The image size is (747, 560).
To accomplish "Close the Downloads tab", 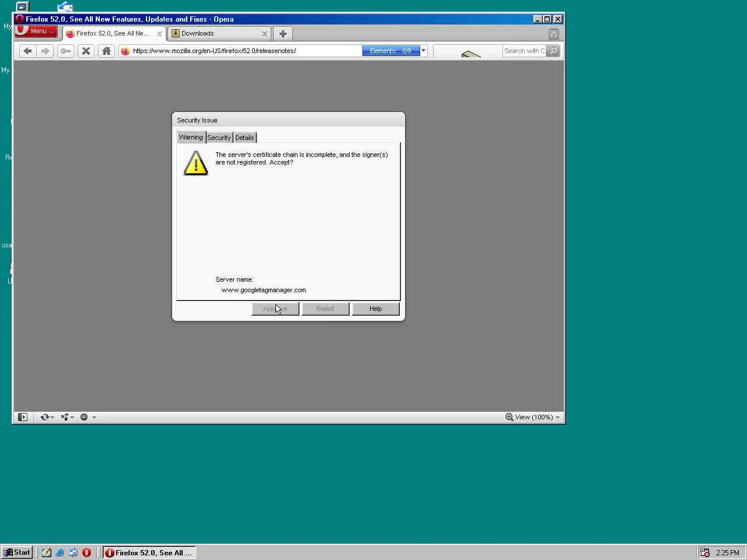I will tap(264, 34).
